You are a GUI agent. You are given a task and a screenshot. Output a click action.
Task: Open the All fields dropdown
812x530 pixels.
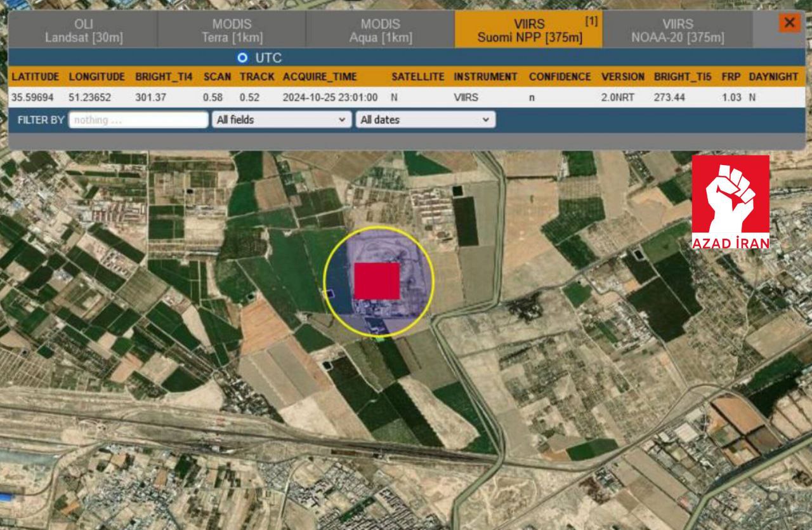282,119
